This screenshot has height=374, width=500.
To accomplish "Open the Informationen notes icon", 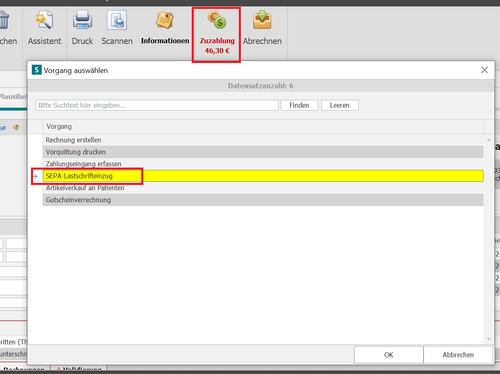I will 165,21.
